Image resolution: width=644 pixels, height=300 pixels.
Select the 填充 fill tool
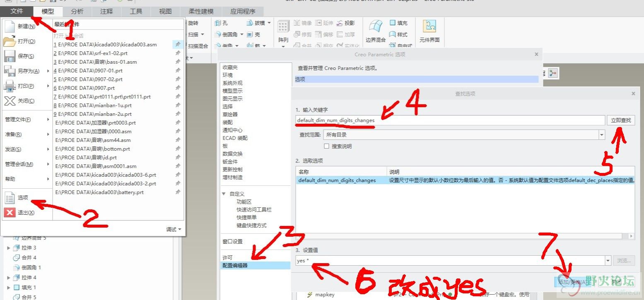click(398, 23)
